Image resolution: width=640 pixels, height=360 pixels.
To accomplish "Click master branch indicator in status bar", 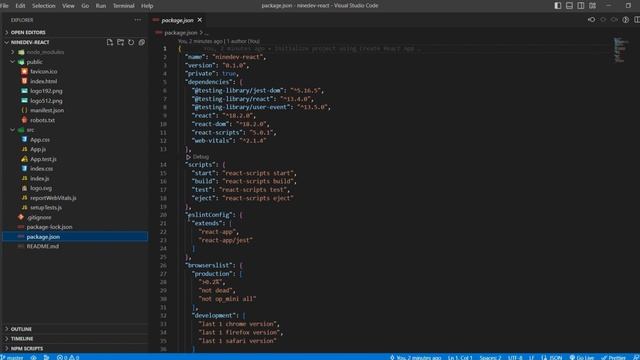I will coord(12,357).
